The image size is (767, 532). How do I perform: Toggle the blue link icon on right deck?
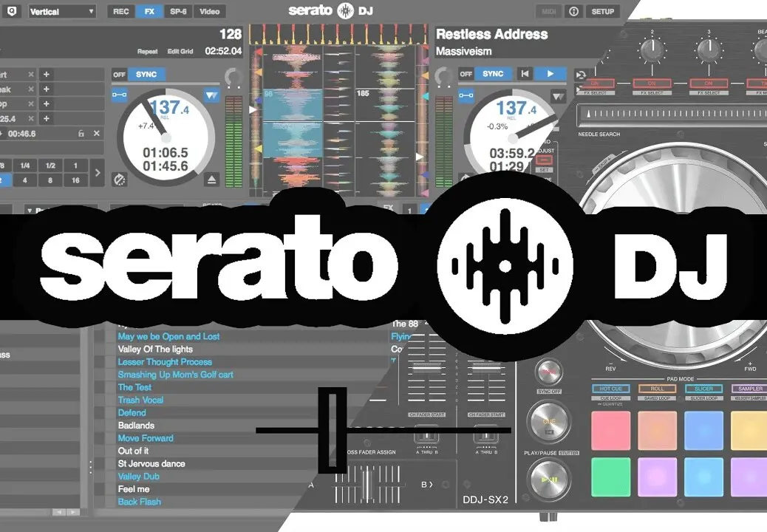[466, 95]
